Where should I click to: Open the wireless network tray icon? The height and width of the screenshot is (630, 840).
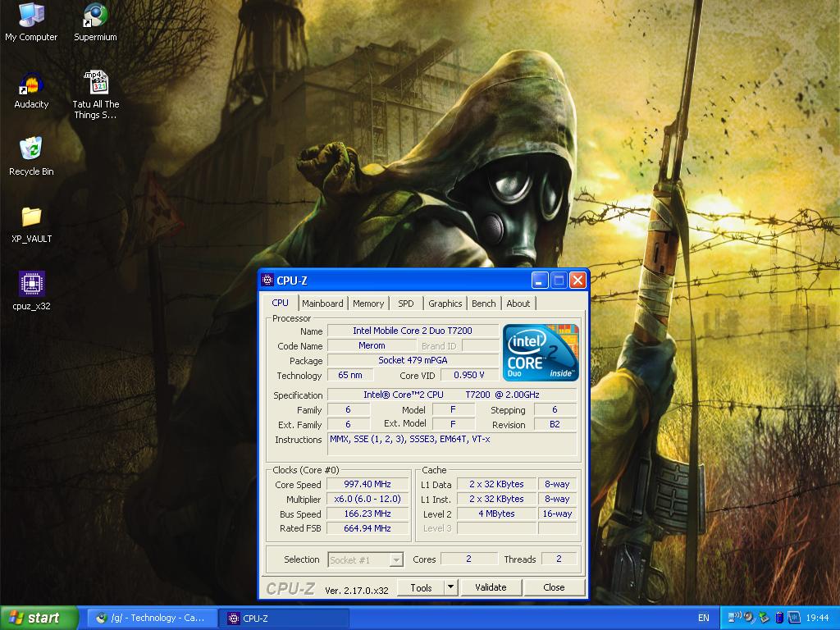[735, 618]
